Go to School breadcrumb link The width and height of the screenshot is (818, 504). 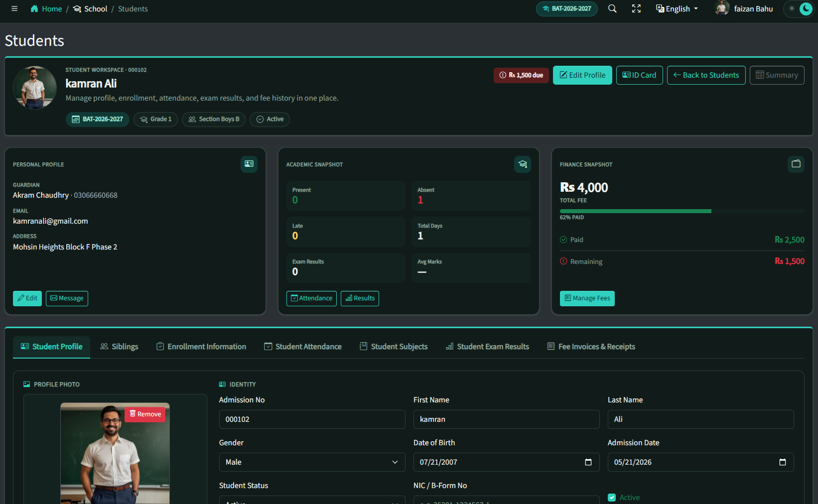click(90, 8)
